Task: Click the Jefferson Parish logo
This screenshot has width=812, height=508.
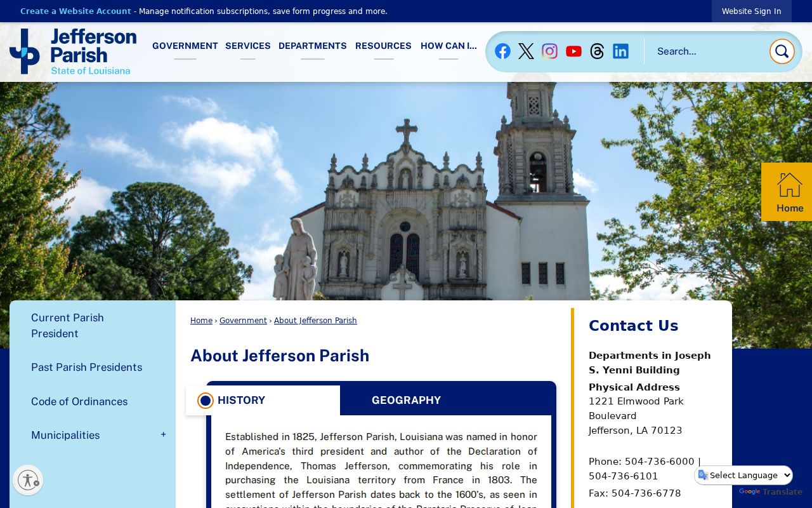Action: [x=73, y=51]
